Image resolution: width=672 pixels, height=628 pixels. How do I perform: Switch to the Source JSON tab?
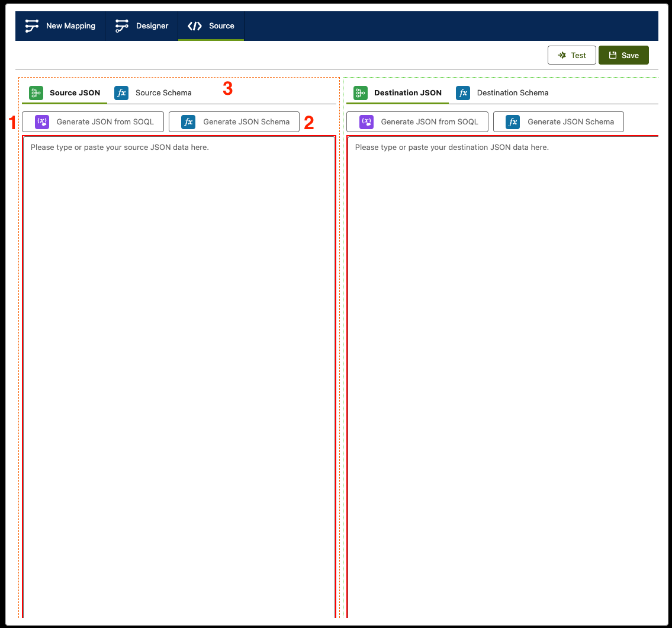(75, 93)
